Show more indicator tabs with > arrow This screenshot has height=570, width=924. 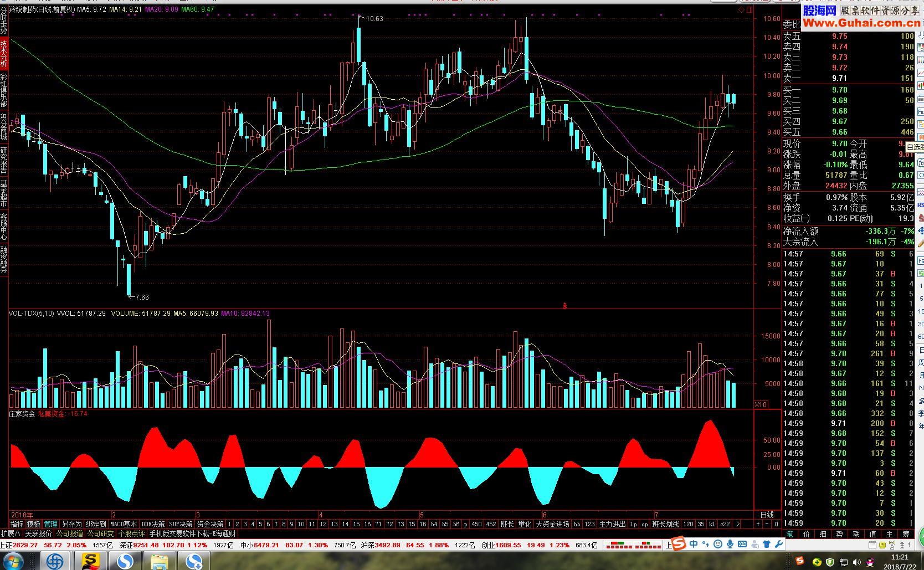(738, 523)
